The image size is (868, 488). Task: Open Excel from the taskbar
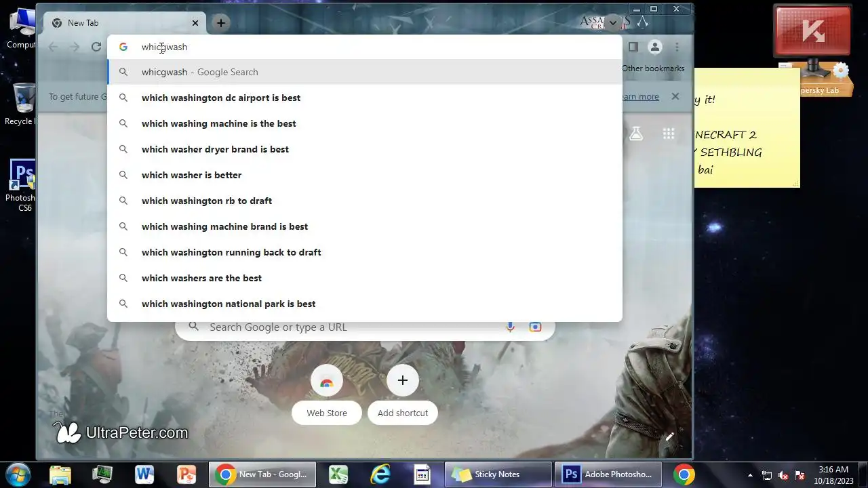tap(338, 474)
